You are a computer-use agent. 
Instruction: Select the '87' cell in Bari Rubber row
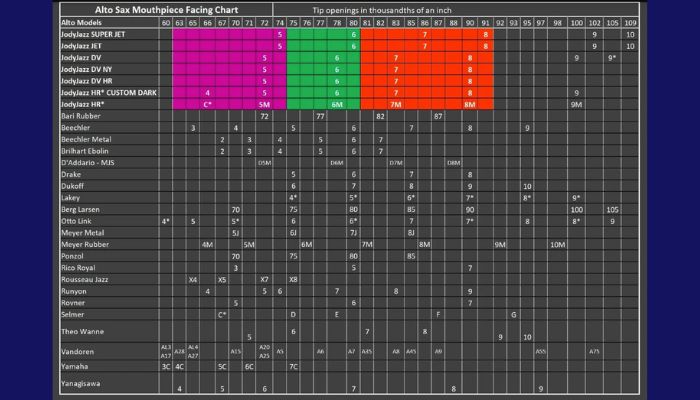tap(438, 116)
